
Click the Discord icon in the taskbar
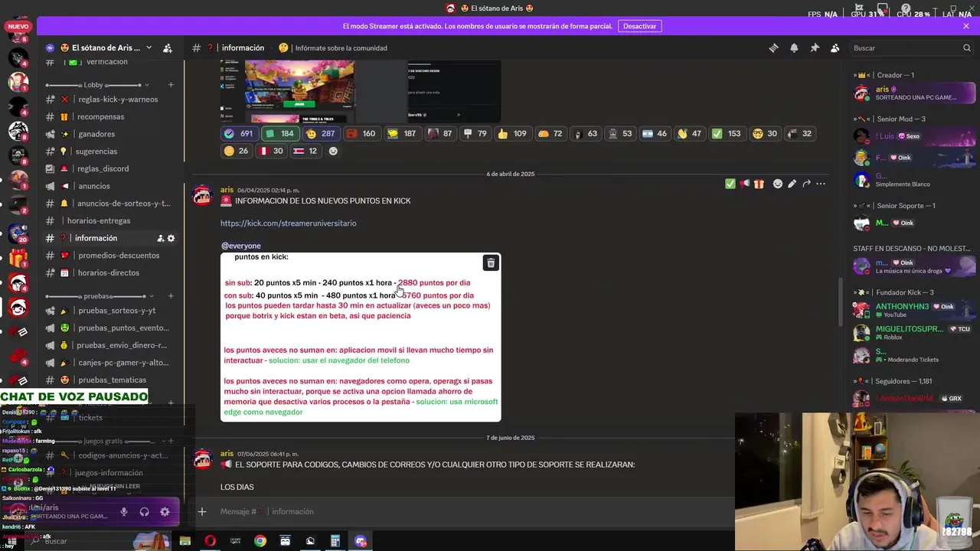point(361,541)
